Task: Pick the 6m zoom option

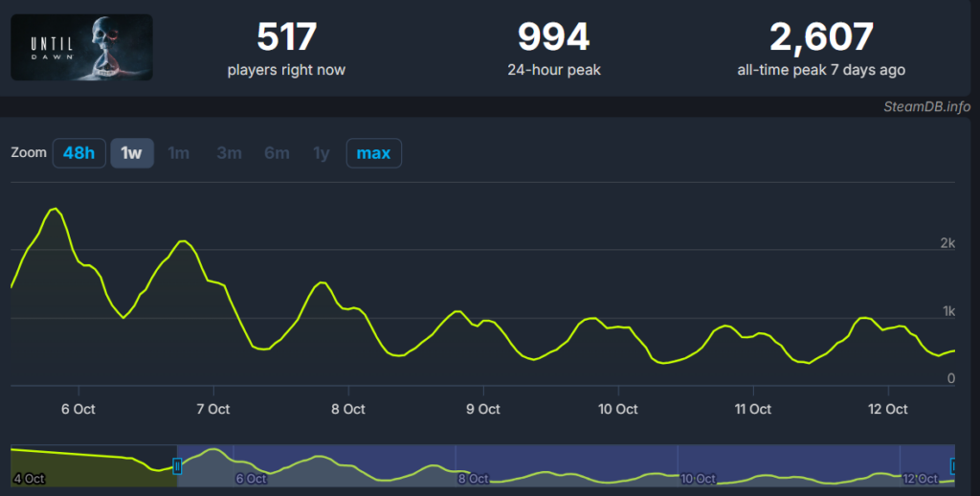Action: (277, 153)
